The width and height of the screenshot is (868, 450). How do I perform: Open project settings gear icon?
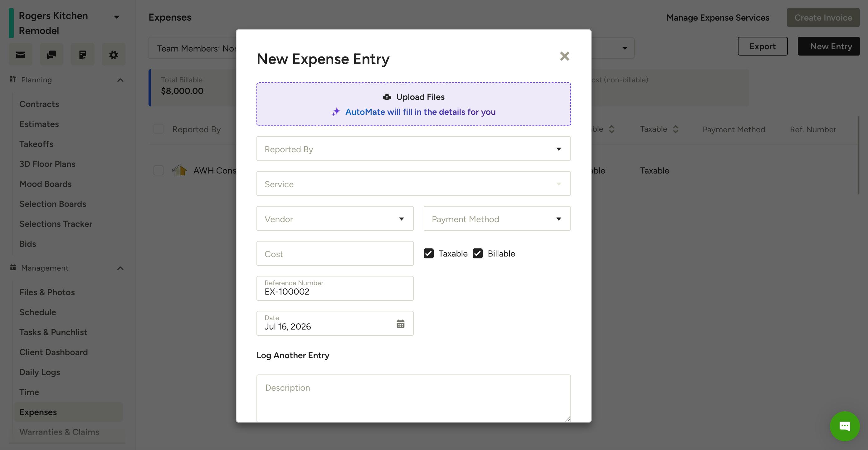coord(114,55)
